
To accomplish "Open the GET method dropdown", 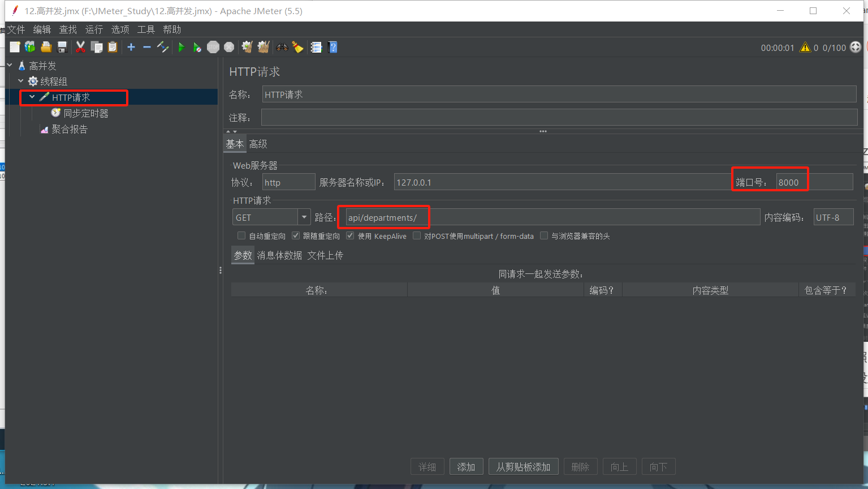I will pos(304,217).
